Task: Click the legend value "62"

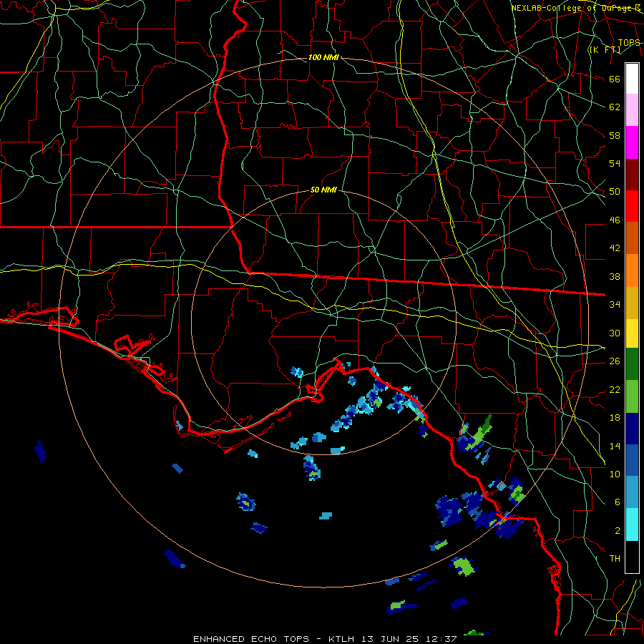Action: pyautogui.click(x=615, y=107)
